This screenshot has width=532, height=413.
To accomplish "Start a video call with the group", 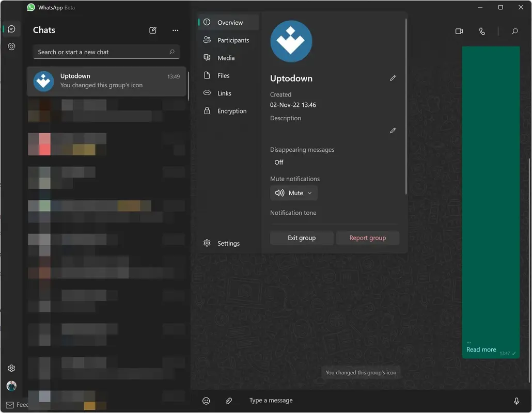I will click(x=459, y=31).
